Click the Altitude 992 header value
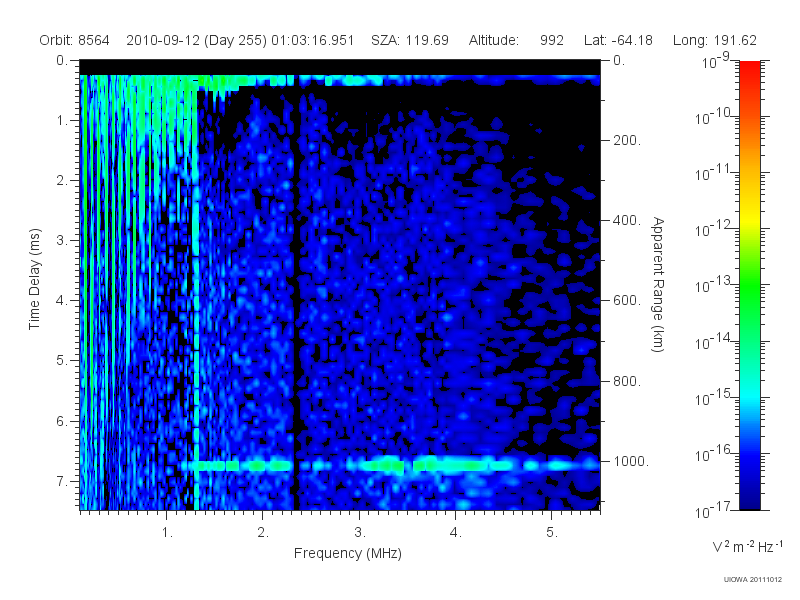The height and width of the screenshot is (600, 800). pyautogui.click(x=516, y=40)
